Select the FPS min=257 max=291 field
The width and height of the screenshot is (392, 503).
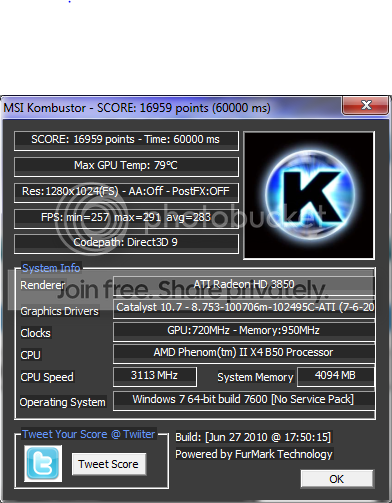click(x=126, y=218)
